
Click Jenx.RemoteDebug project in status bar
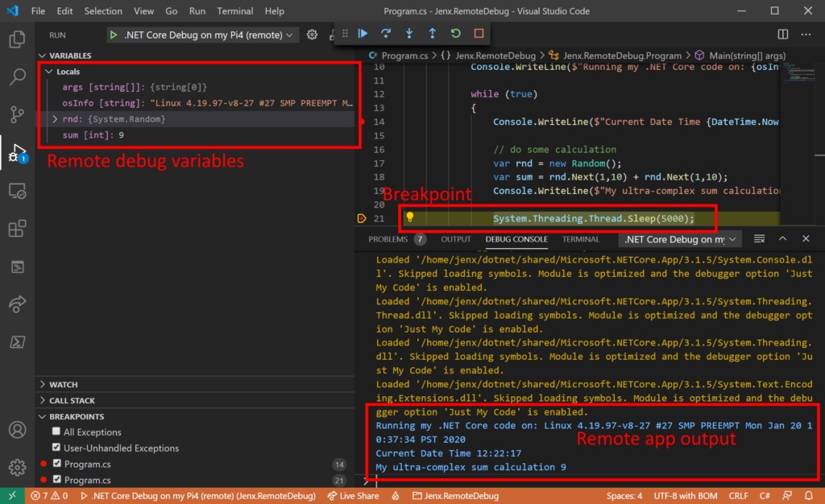456,496
